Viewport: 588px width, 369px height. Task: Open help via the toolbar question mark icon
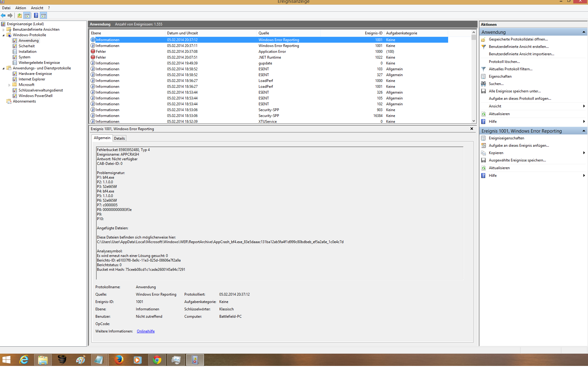tap(36, 15)
